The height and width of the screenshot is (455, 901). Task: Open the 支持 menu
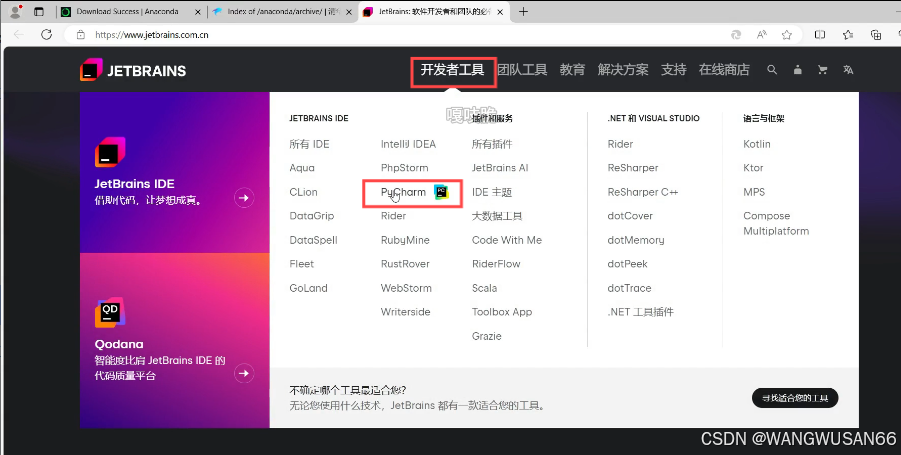coord(673,70)
